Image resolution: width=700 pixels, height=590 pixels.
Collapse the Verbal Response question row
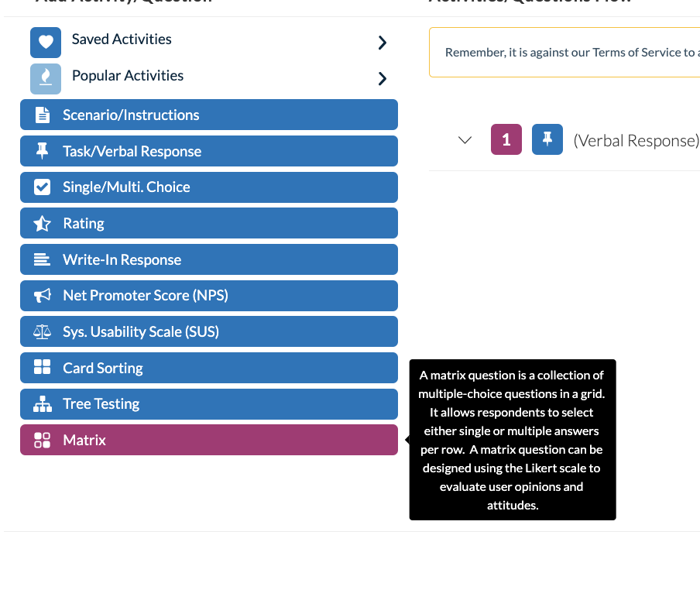(465, 140)
